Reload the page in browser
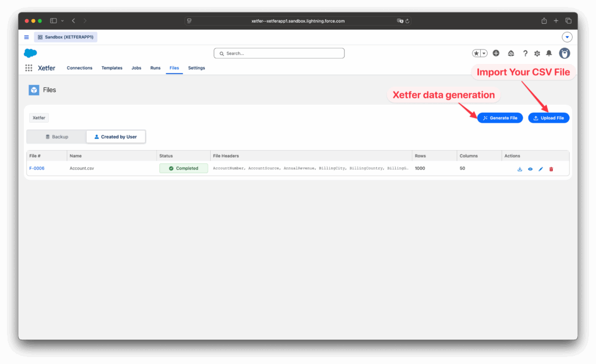Viewport: 596px width, 364px height. pyautogui.click(x=407, y=21)
